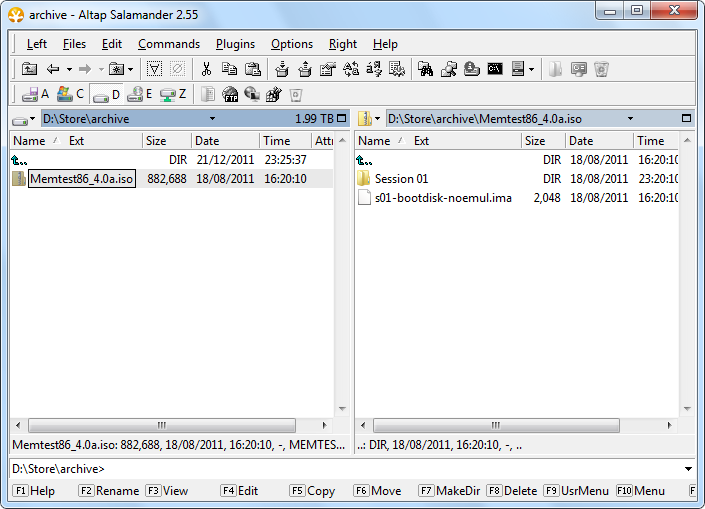The image size is (705, 509).
Task: Open command line history dropdown arrow
Action: tap(688, 469)
